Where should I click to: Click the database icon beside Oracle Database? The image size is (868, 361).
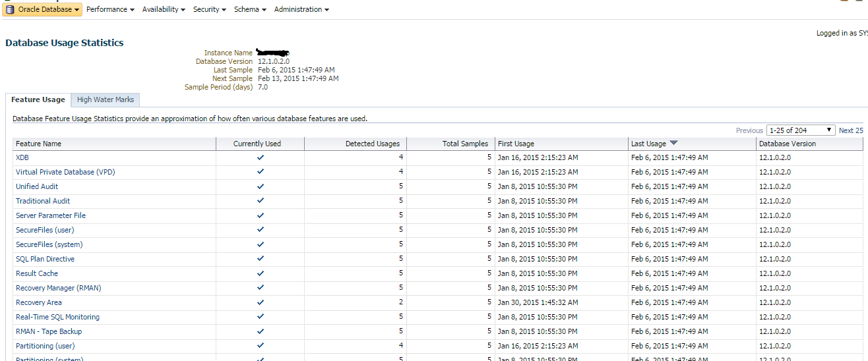[x=11, y=9]
